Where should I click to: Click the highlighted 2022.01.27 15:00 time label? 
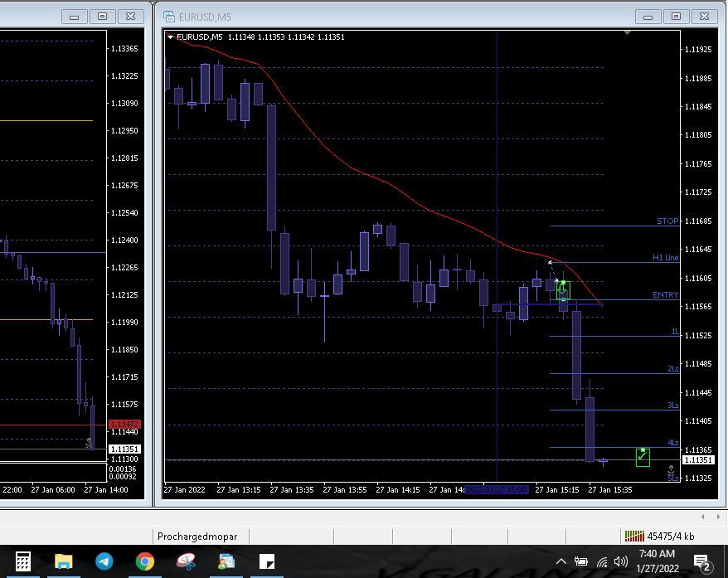[497, 490]
